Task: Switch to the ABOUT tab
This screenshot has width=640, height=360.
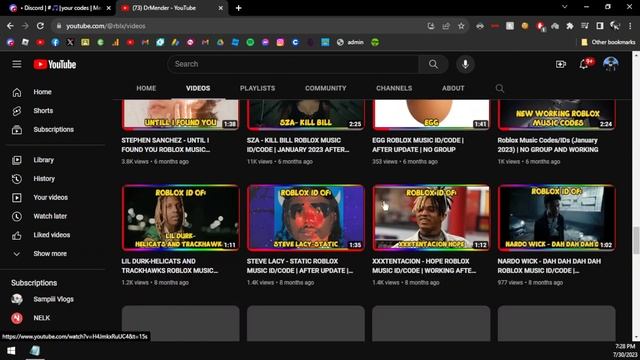Action: pos(453,88)
